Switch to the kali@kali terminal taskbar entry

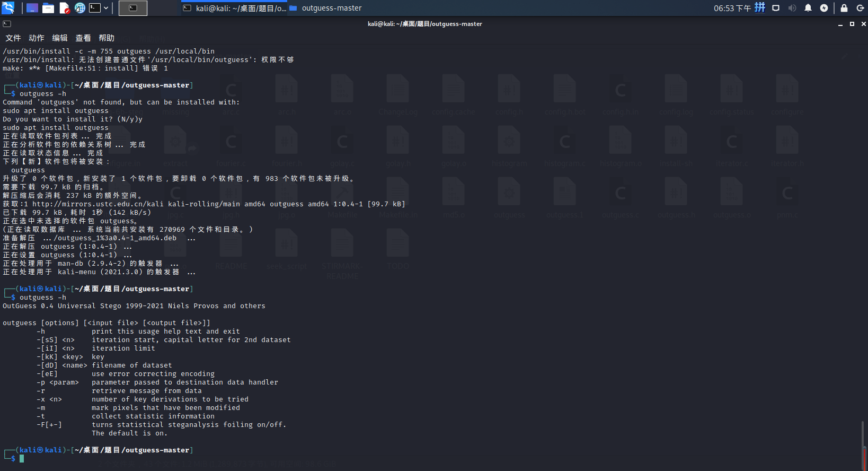pyautogui.click(x=234, y=8)
